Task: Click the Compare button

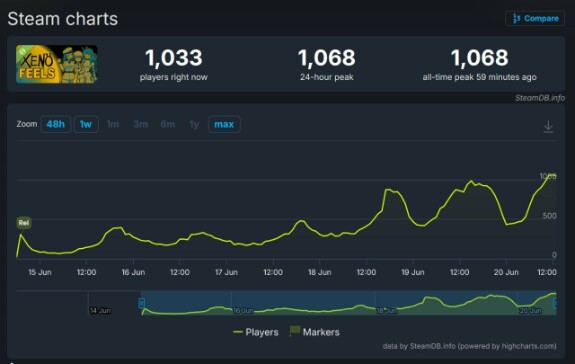Action: [x=535, y=18]
